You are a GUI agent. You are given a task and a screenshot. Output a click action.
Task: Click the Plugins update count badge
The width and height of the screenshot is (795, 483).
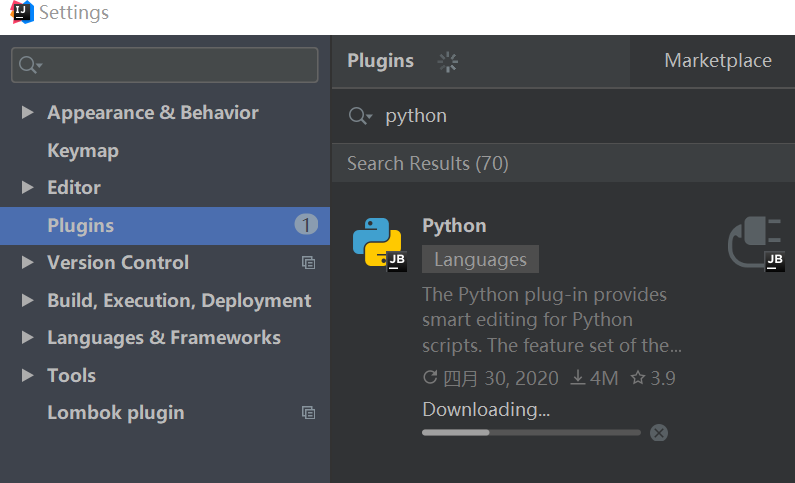[x=306, y=225]
